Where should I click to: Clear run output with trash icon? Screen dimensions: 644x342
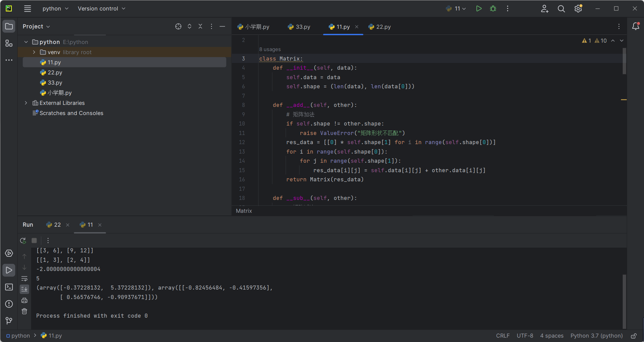click(24, 312)
